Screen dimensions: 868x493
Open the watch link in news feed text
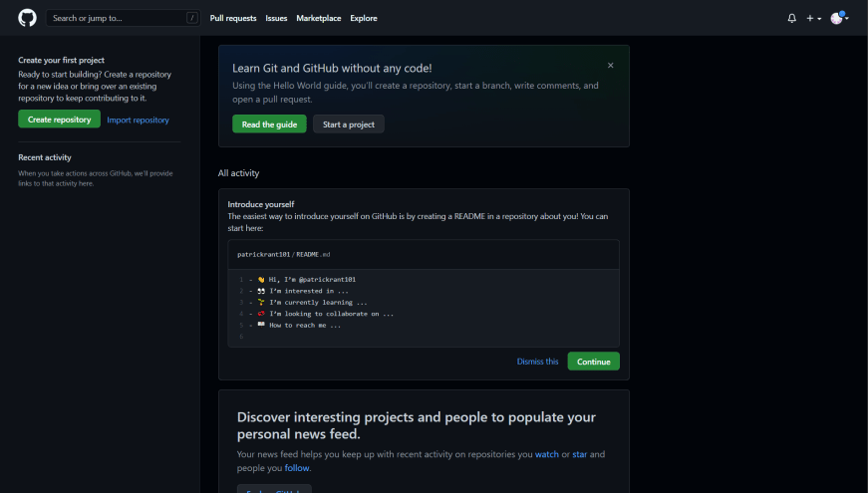pos(547,454)
